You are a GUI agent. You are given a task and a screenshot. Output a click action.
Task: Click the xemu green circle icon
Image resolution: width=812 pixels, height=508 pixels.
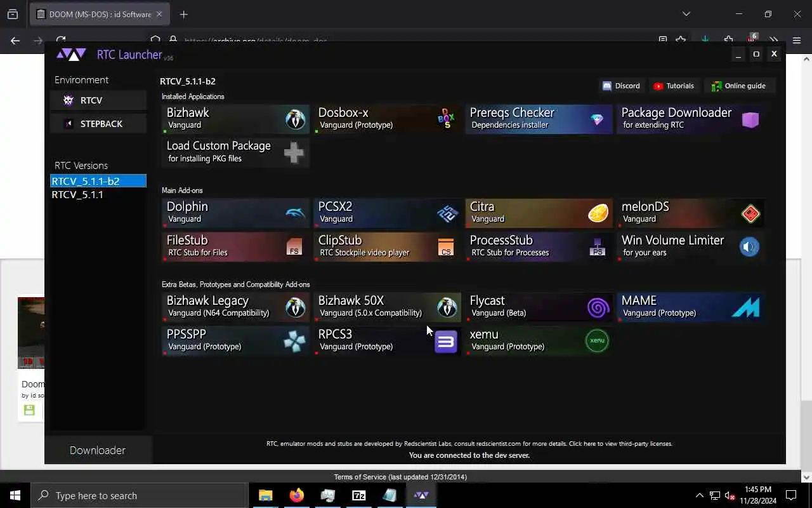pyautogui.click(x=597, y=340)
